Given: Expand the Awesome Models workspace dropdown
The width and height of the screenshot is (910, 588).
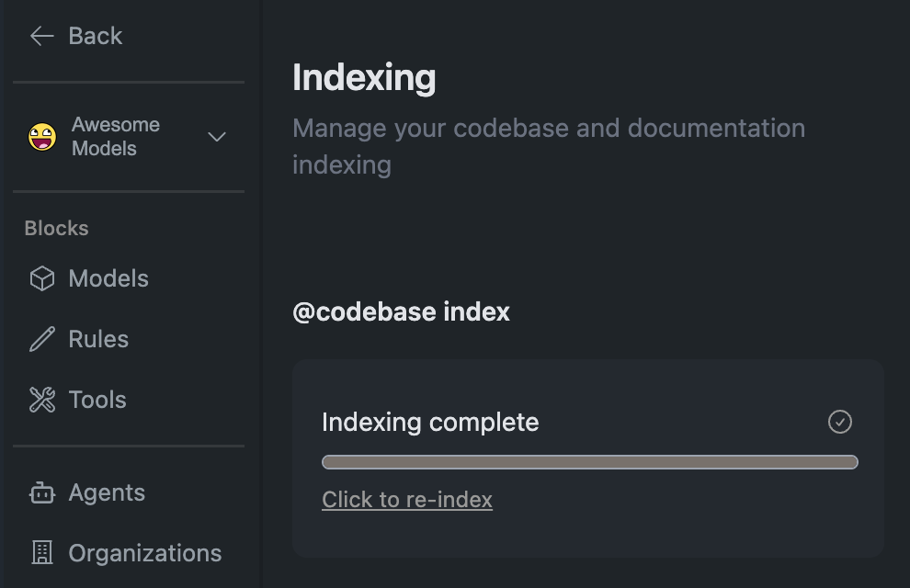Looking at the screenshot, I should 217,136.
